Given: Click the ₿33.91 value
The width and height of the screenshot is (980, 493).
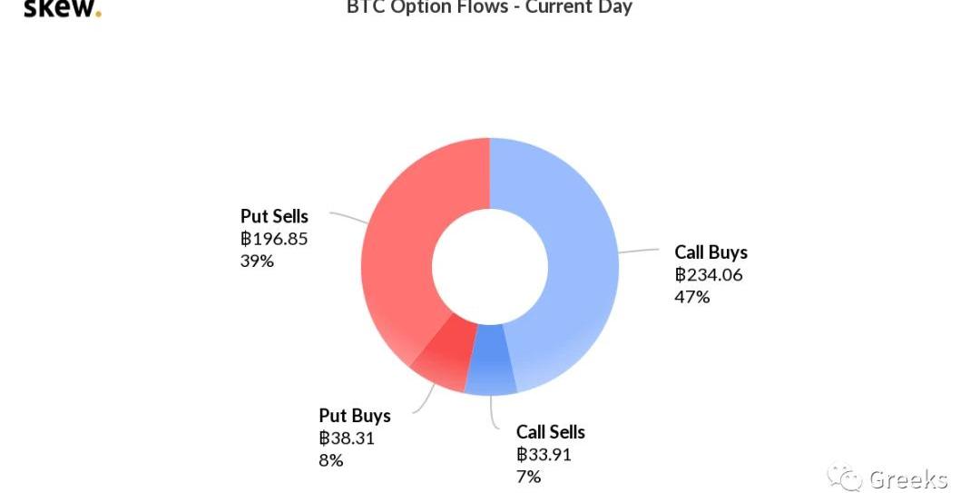Looking at the screenshot, I should [544, 455].
